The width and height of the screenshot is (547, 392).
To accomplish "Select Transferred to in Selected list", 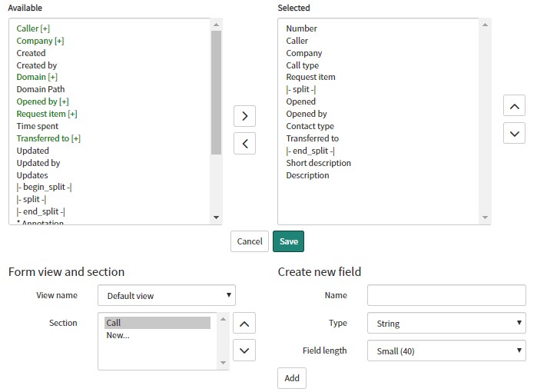I will tap(313, 138).
